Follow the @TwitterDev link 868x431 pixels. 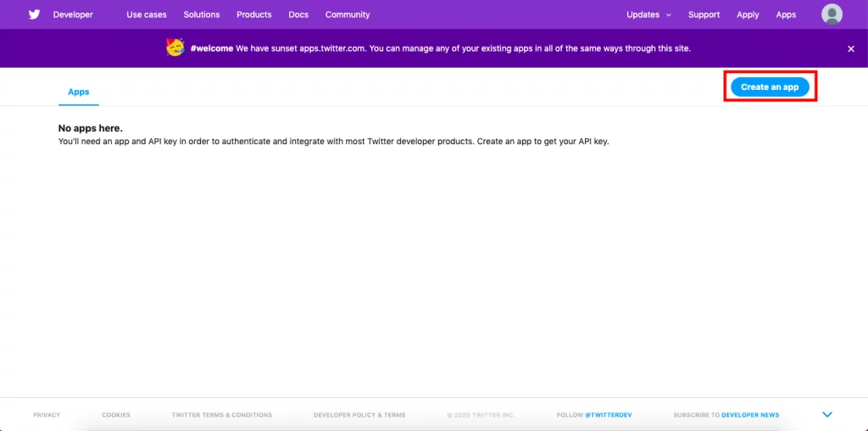[x=609, y=415]
